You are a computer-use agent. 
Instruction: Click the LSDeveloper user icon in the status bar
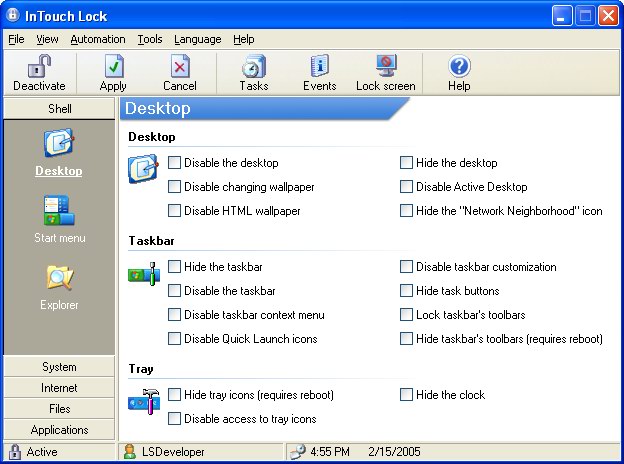pyautogui.click(x=129, y=452)
